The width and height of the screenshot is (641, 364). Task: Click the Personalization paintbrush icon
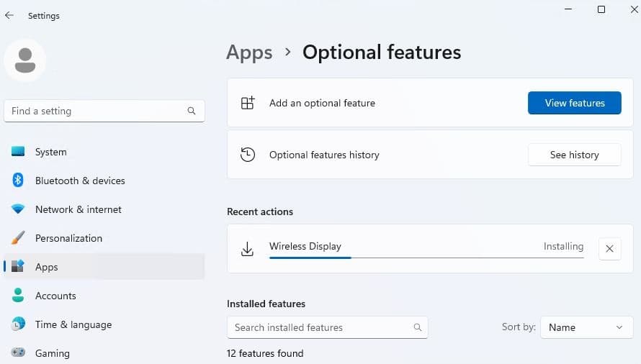click(18, 238)
